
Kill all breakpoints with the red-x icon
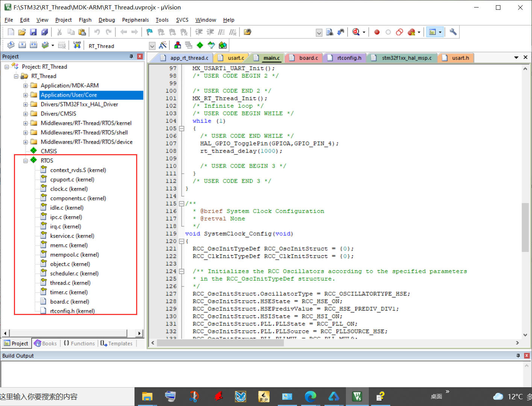coord(411,32)
